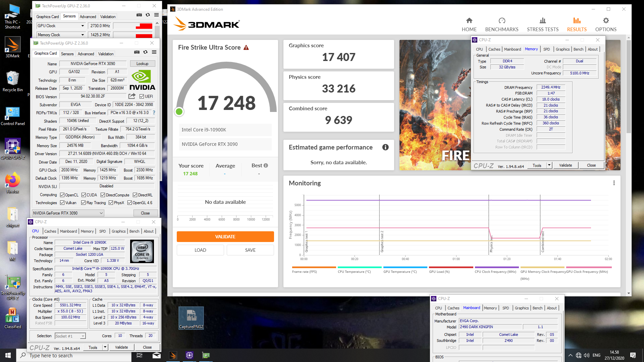Open the Classified desktop shortcut
This screenshot has height=362, width=644.
[12, 318]
